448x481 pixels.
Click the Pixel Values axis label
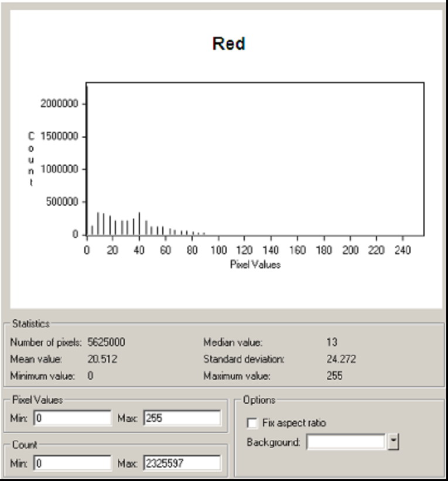click(x=255, y=264)
